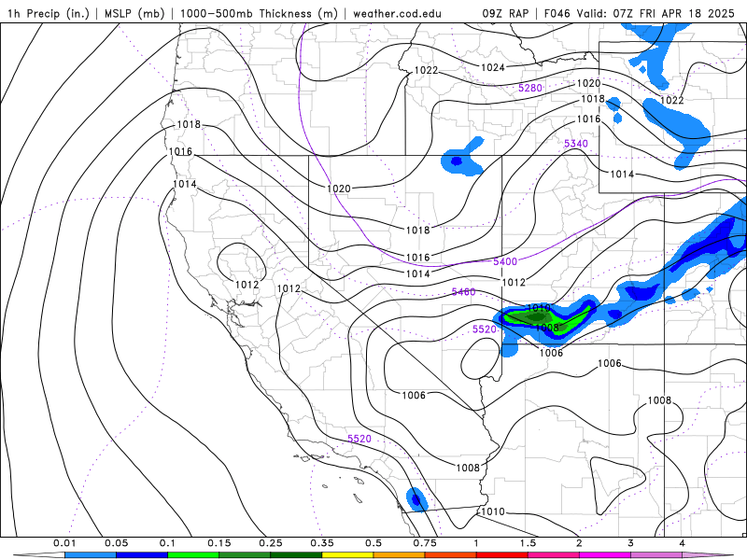Click the '09Z RAP' model run label
This screenshot has width=747, height=560.
pos(505,13)
